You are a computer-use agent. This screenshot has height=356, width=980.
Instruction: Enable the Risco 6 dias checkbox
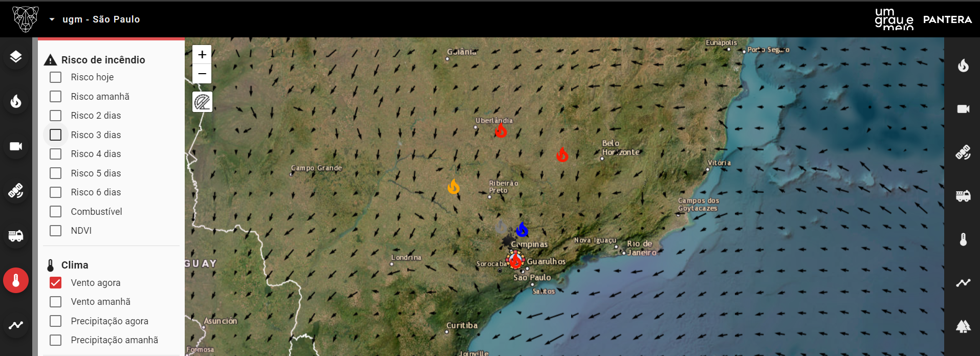[55, 192]
